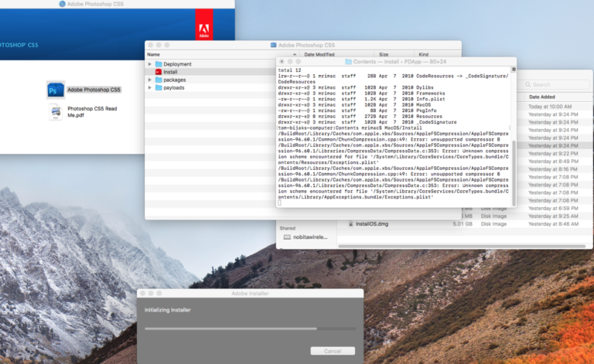Select the payloads folder icon
594x364 pixels.
(159, 88)
